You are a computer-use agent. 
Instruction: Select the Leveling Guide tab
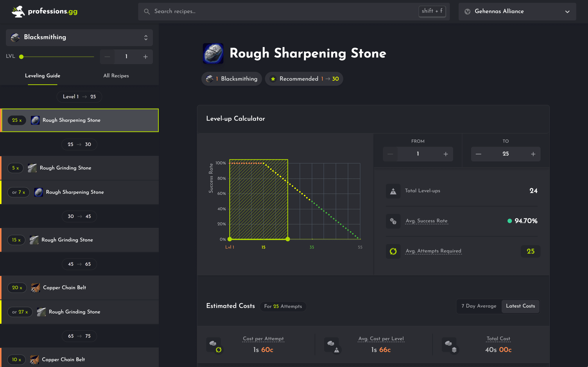click(42, 76)
